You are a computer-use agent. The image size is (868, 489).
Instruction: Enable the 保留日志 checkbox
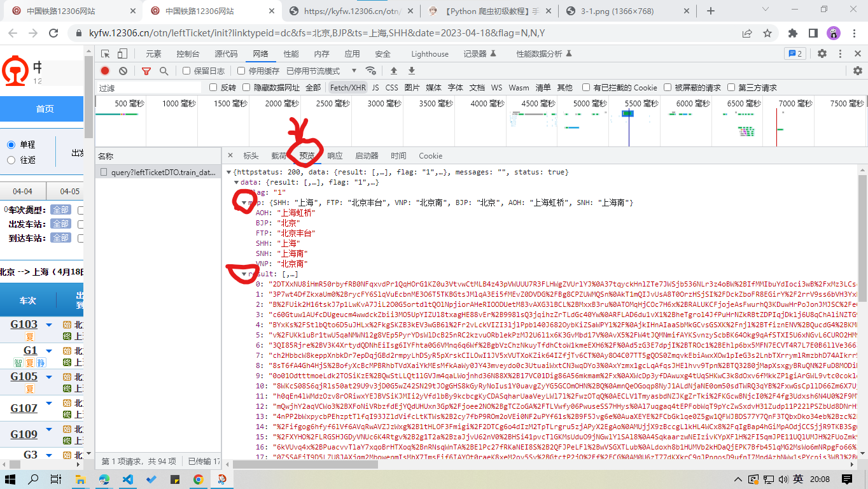(x=186, y=71)
